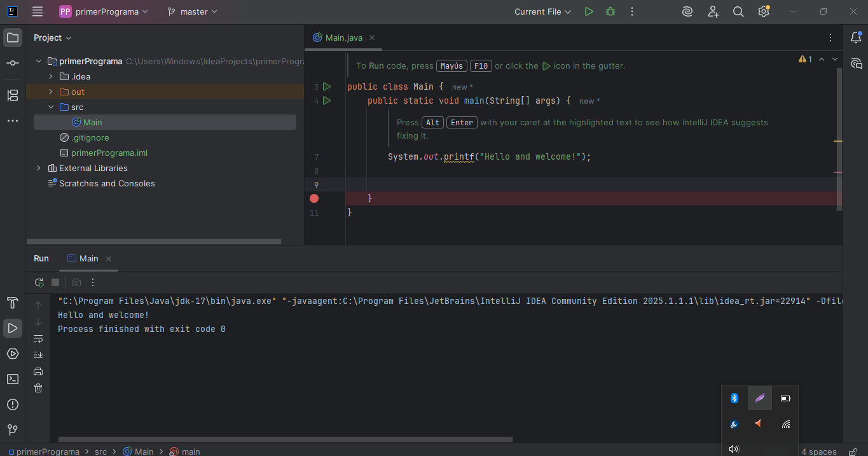Viewport: 868px width, 456px height.
Task: Click the Bluetooth icon in system tray
Action: click(x=734, y=398)
